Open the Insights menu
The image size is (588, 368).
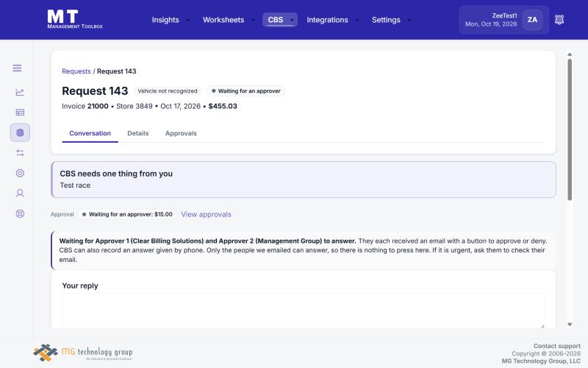point(165,20)
